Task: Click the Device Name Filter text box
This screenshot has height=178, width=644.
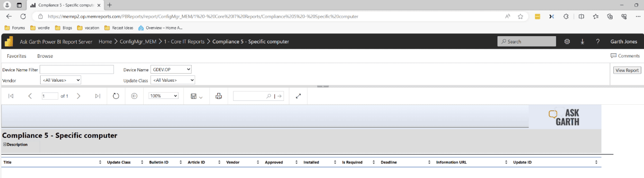Action: tap(77, 70)
